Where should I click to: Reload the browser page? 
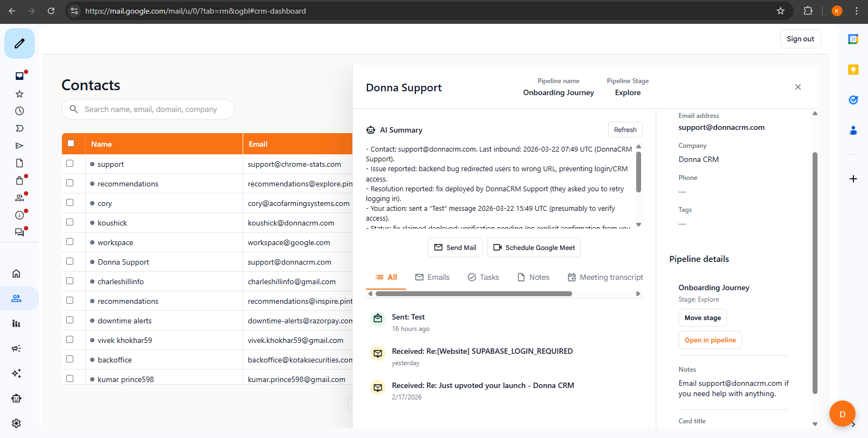coord(51,11)
